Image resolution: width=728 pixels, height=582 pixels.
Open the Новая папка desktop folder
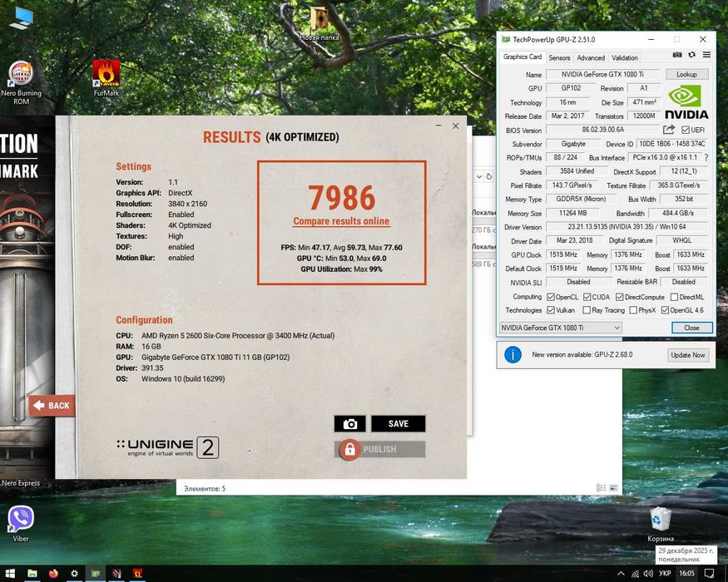point(319,24)
